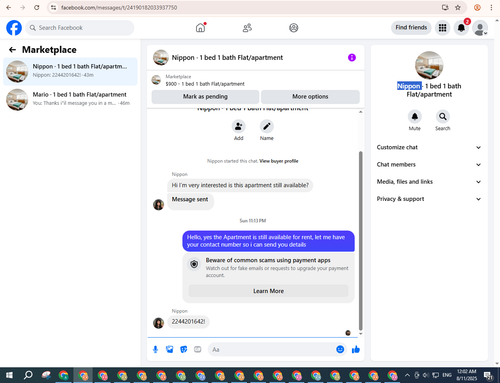Attach a photo file icon
The image size is (500, 383).
(x=170, y=349)
